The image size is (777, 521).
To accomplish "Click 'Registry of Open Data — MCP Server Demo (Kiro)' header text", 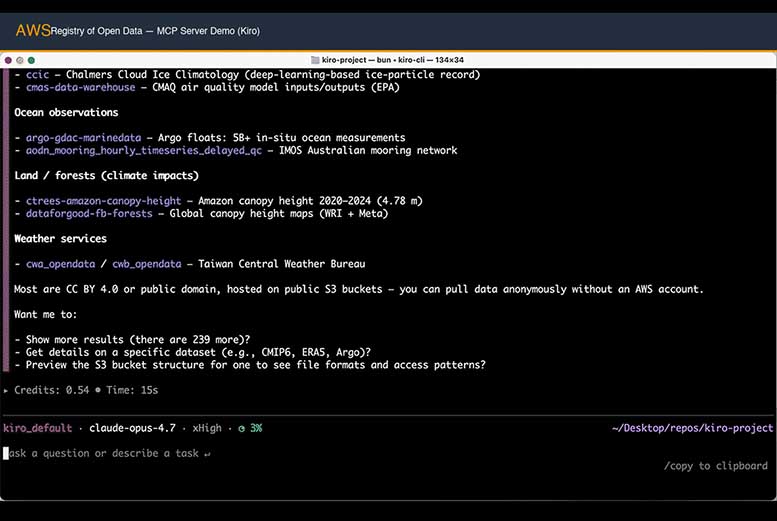I will tap(155, 31).
